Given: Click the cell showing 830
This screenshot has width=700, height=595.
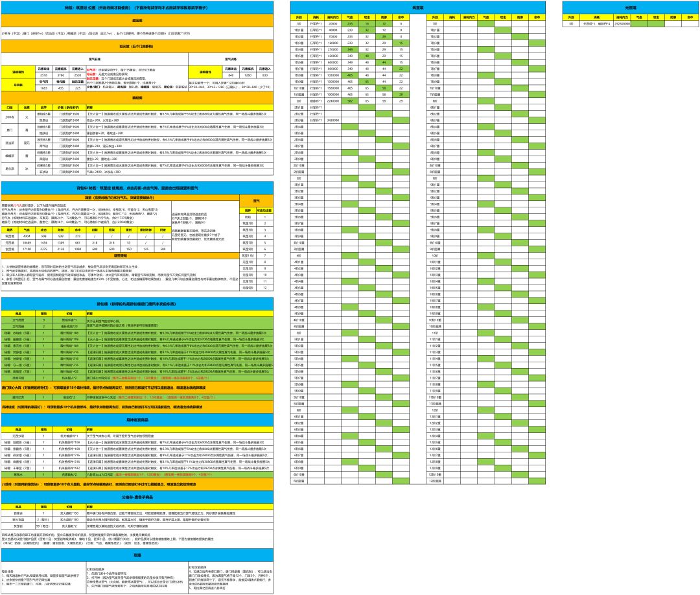Looking at the screenshot, I should tap(264, 75).
